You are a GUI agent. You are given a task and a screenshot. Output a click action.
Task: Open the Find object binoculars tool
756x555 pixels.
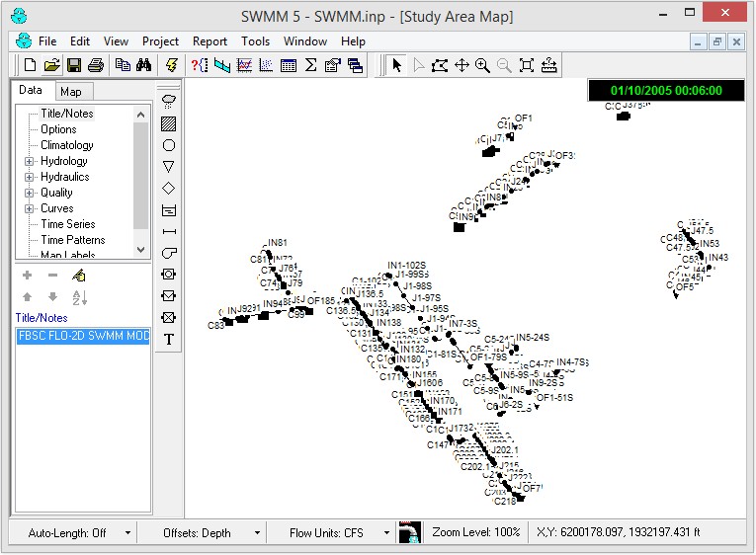(143, 65)
